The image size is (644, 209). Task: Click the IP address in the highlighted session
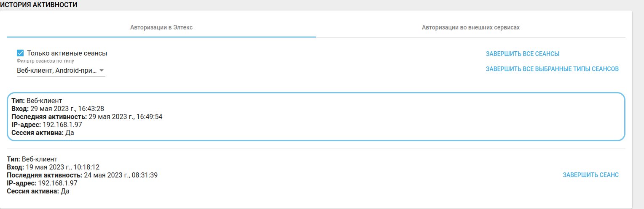click(x=63, y=125)
